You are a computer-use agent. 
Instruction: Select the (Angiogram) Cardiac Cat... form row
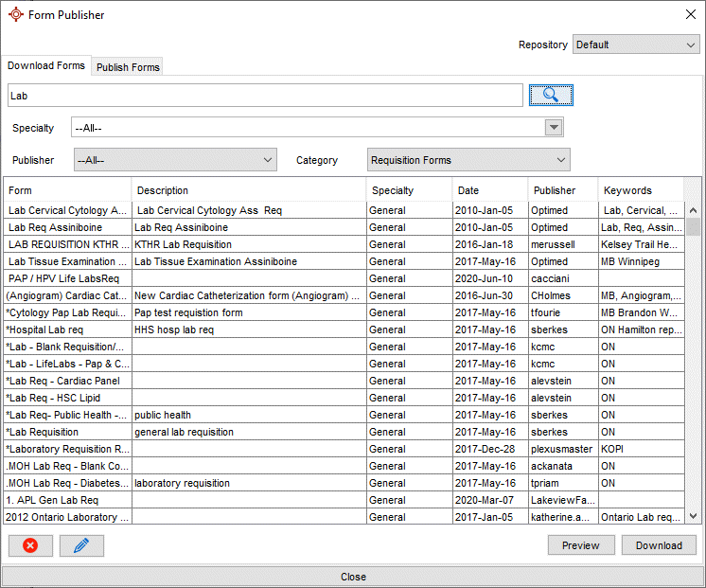point(344,295)
